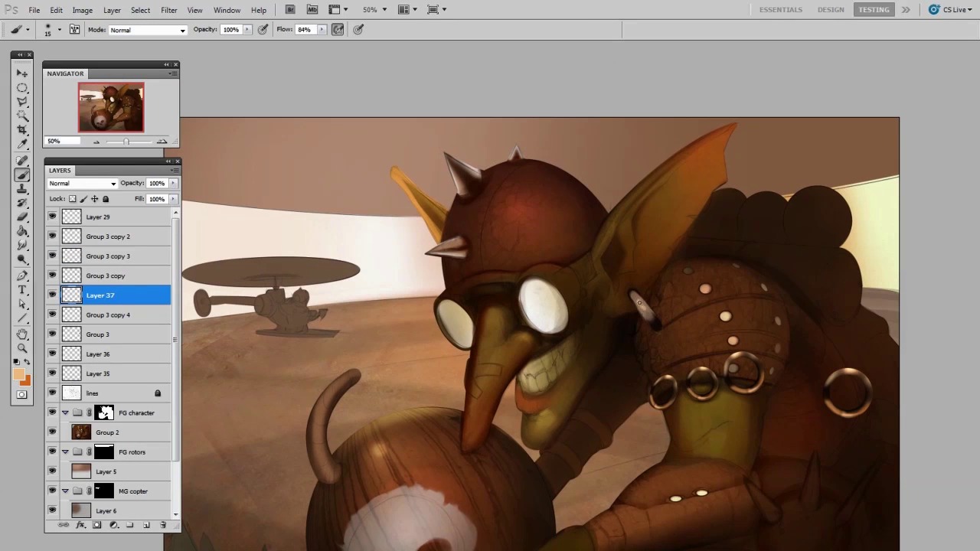Select the Crop tool
This screenshot has height=551, width=980.
pyautogui.click(x=22, y=130)
